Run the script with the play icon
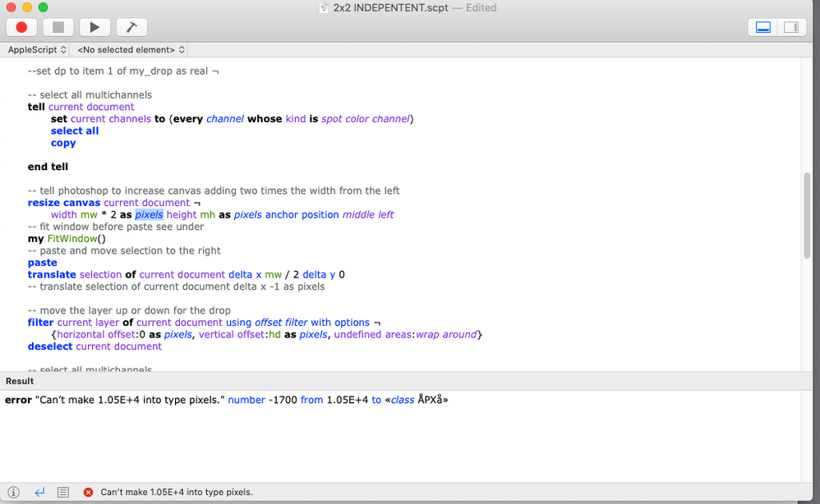 pos(94,27)
